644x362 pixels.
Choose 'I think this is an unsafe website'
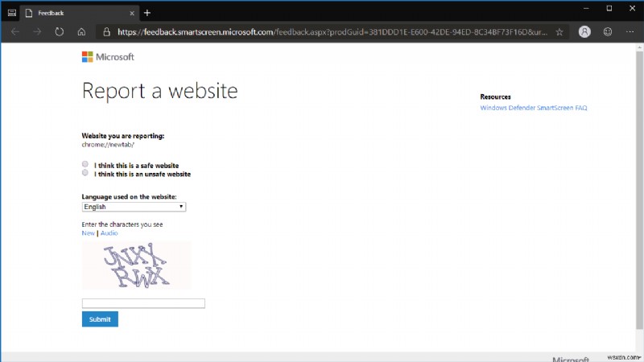(x=85, y=173)
